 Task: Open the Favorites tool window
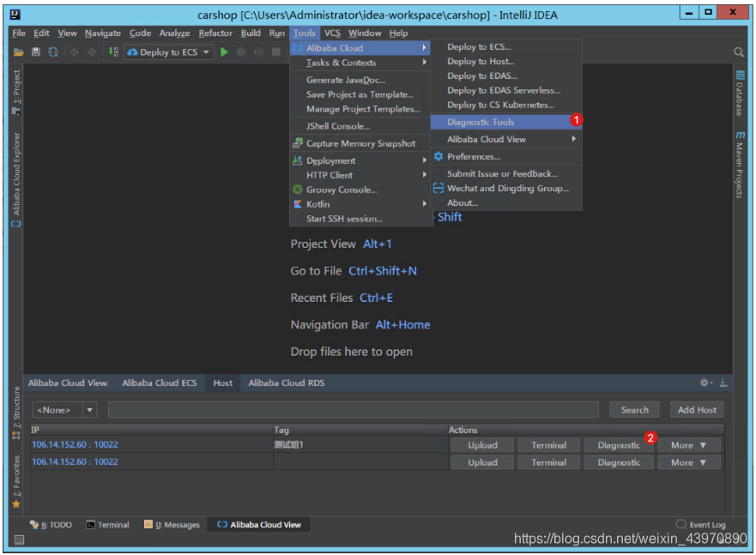point(16,482)
